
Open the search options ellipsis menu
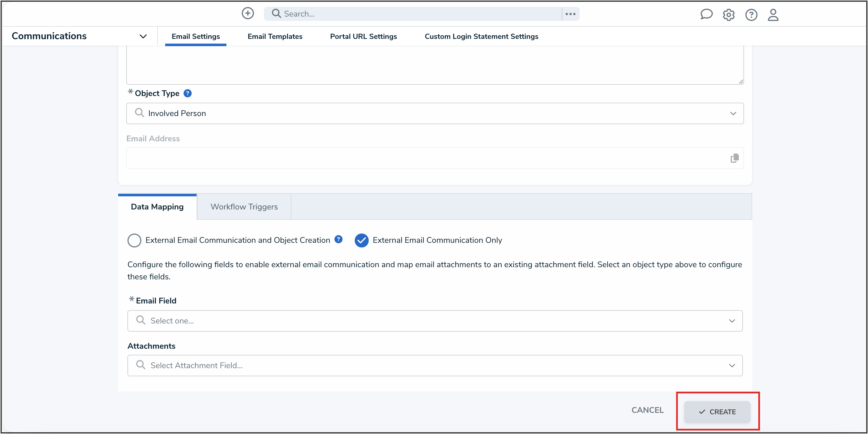(x=570, y=14)
